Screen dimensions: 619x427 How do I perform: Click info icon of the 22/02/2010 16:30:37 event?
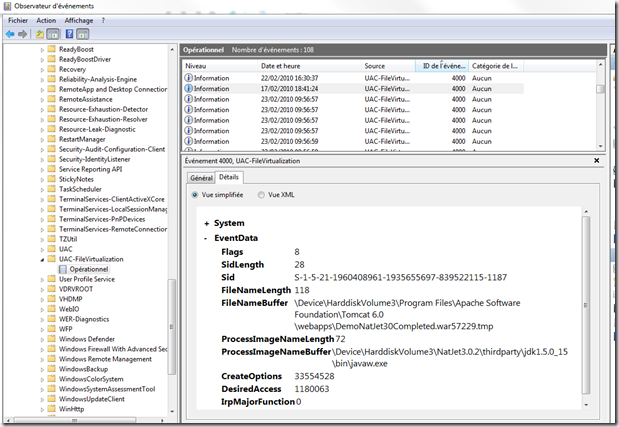coord(189,78)
